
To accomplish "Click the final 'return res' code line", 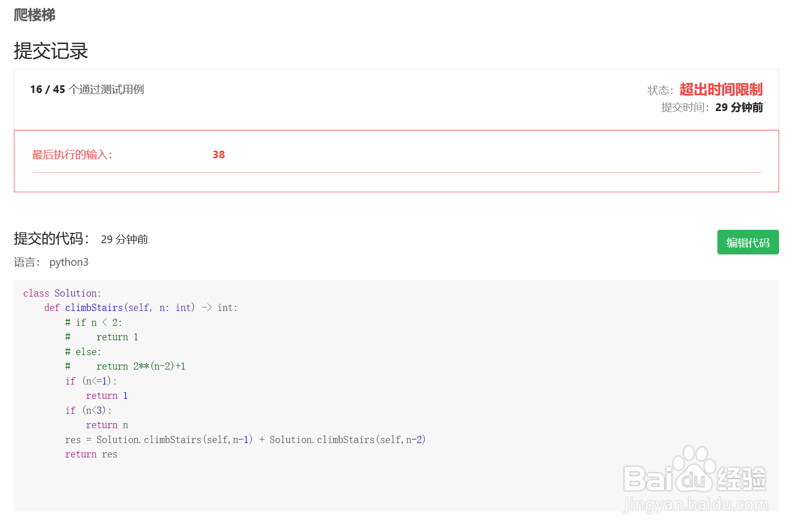I will click(91, 454).
